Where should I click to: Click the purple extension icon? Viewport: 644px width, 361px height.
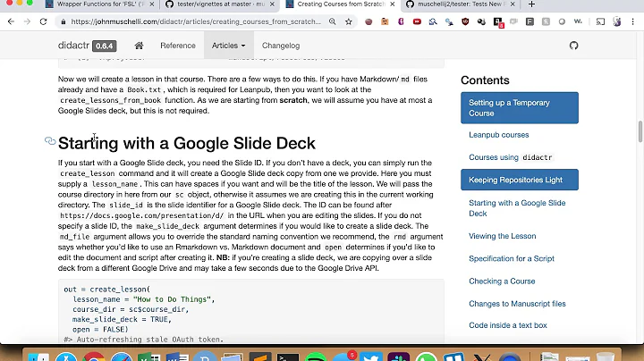tap(401, 21)
